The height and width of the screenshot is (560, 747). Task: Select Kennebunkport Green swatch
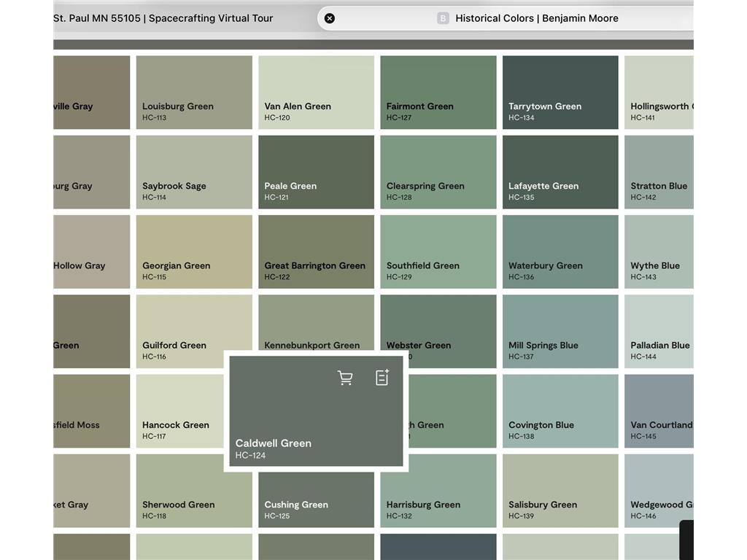[317, 322]
